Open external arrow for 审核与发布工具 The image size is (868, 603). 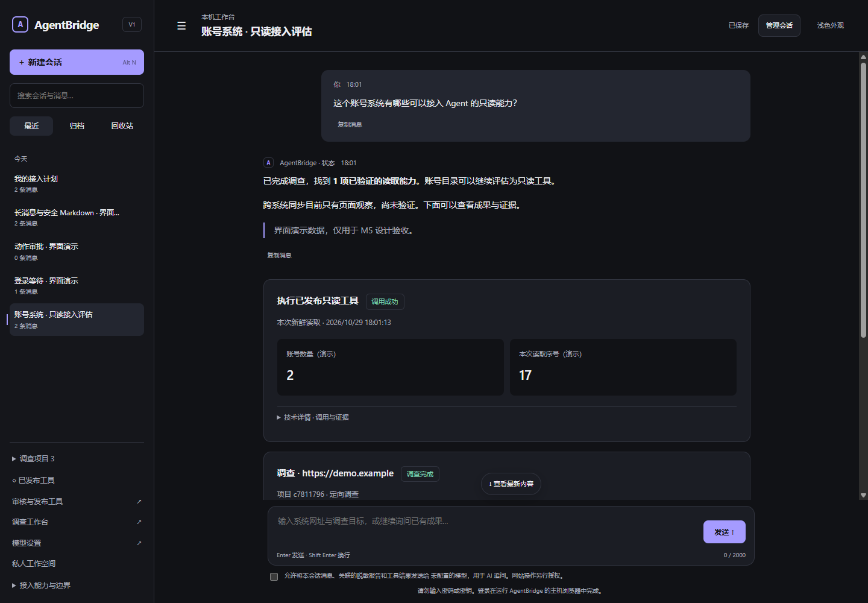(139, 502)
